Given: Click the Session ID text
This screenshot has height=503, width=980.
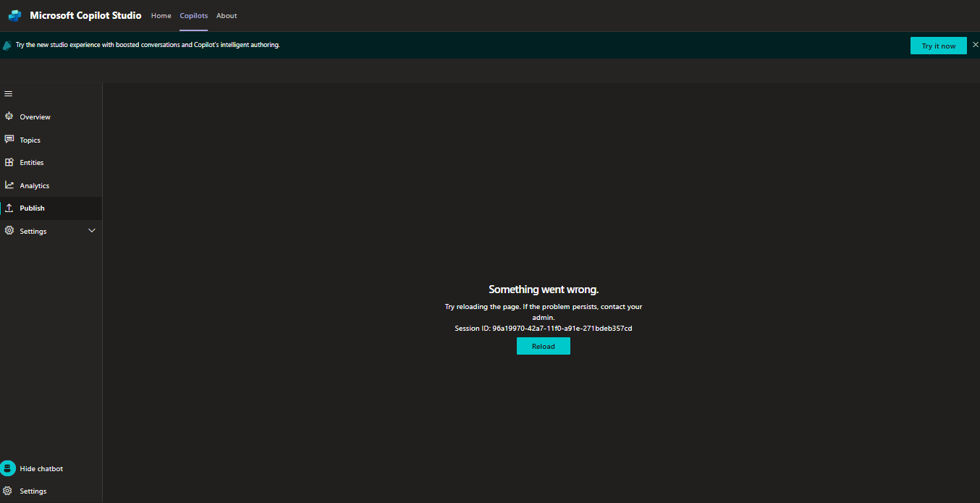Looking at the screenshot, I should (x=544, y=329).
